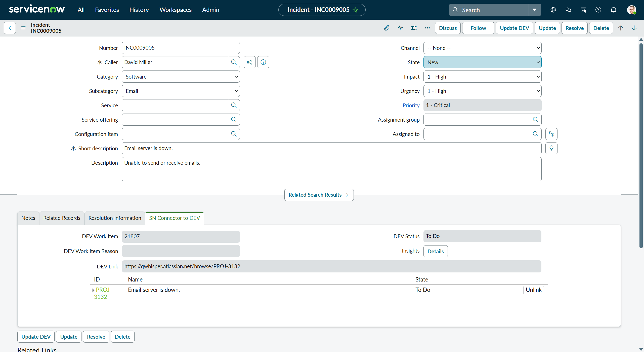Image resolution: width=644 pixels, height=352 pixels.
Task: Click the lightbulb icon beside Short description
Action: click(551, 148)
